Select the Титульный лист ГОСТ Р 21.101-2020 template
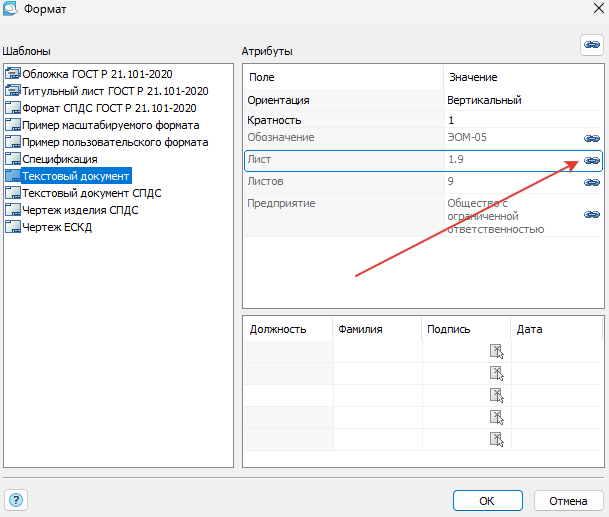This screenshot has width=609, height=517. (x=114, y=91)
